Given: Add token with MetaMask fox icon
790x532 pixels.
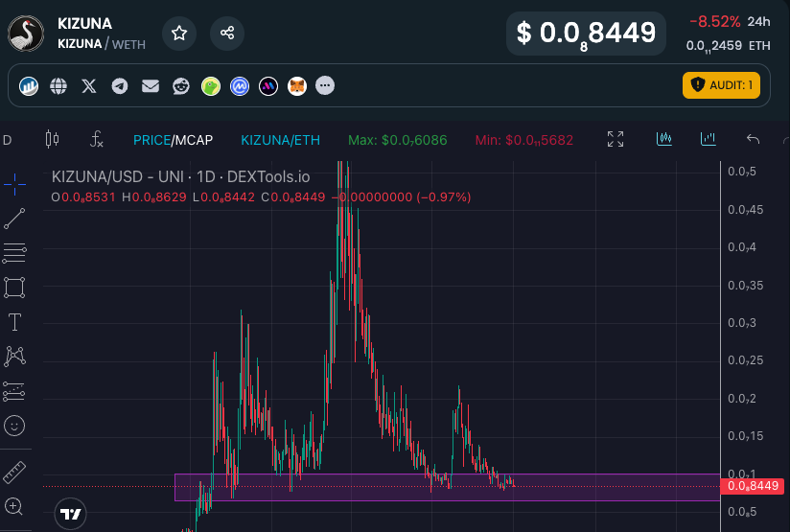Looking at the screenshot, I should (297, 86).
